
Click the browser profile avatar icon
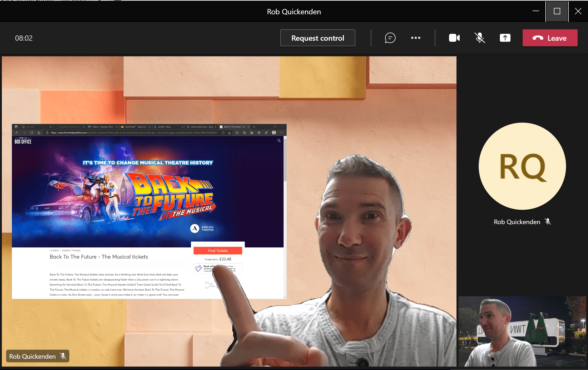point(274,132)
